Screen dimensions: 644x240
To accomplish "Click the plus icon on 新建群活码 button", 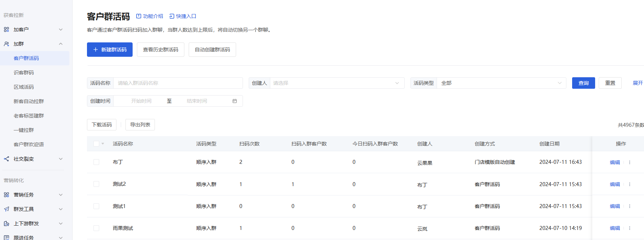I will (x=96, y=50).
